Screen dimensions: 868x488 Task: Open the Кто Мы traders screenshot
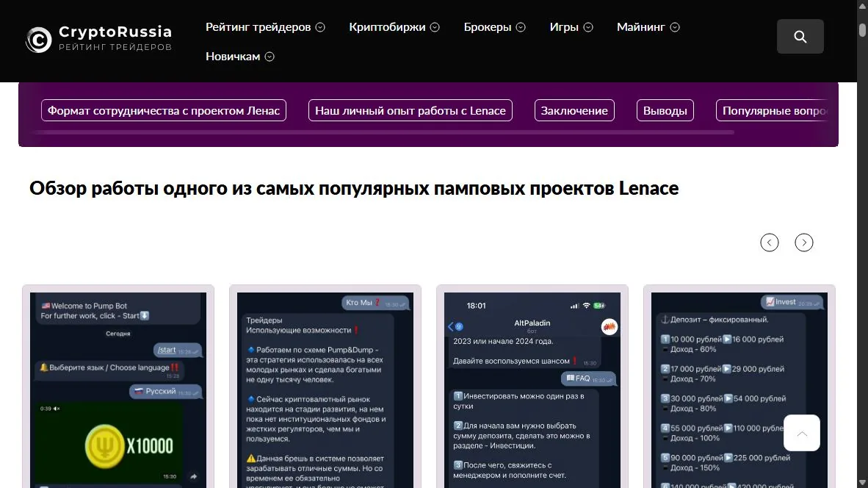click(x=325, y=390)
